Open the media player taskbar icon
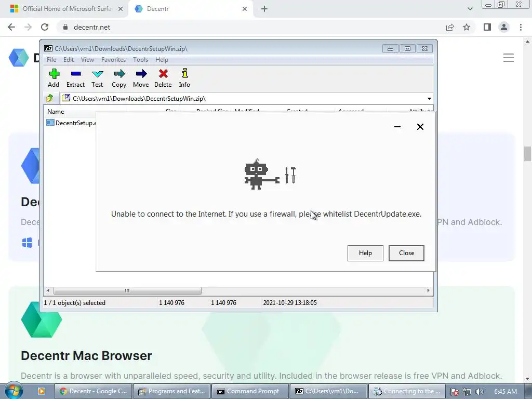 click(x=42, y=391)
